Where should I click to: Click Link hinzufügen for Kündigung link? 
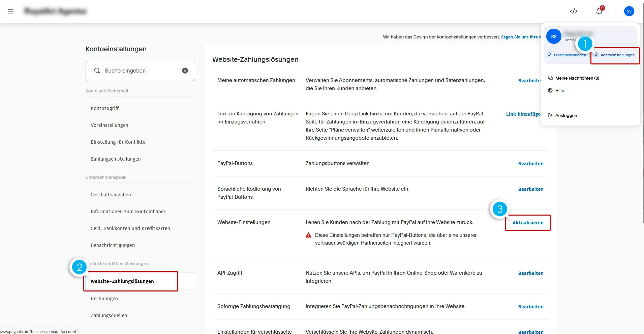(523, 114)
